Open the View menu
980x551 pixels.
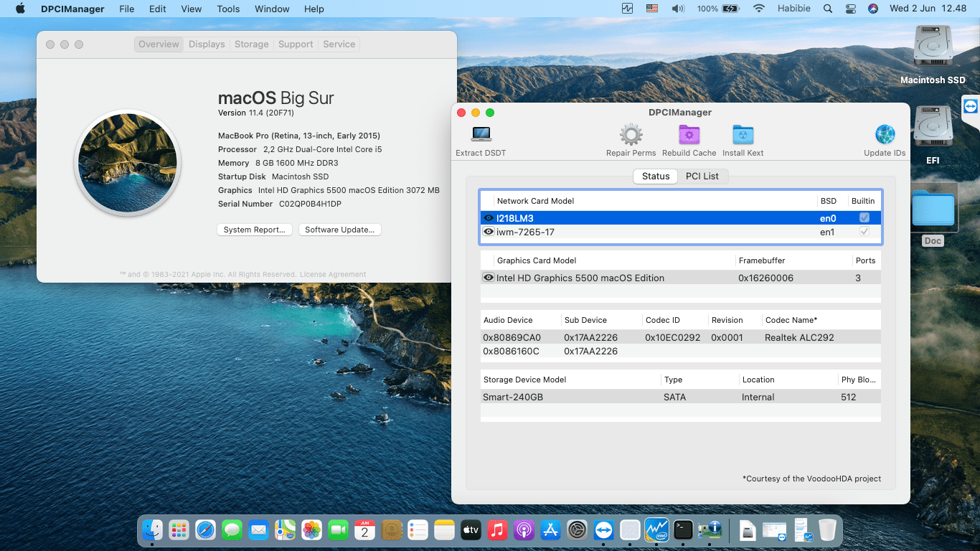pos(192,9)
